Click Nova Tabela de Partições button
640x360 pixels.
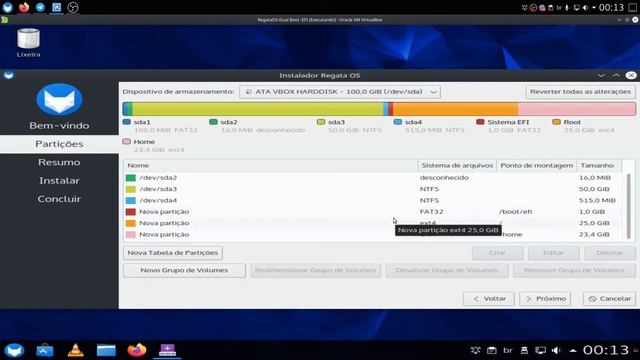tap(173, 253)
